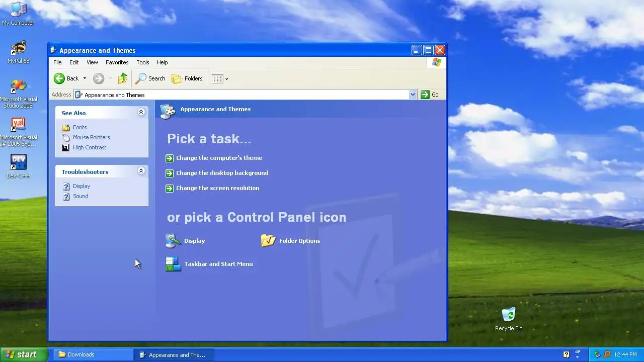Click the orange magnifier tray icon
644x362 pixels.
pos(607,354)
